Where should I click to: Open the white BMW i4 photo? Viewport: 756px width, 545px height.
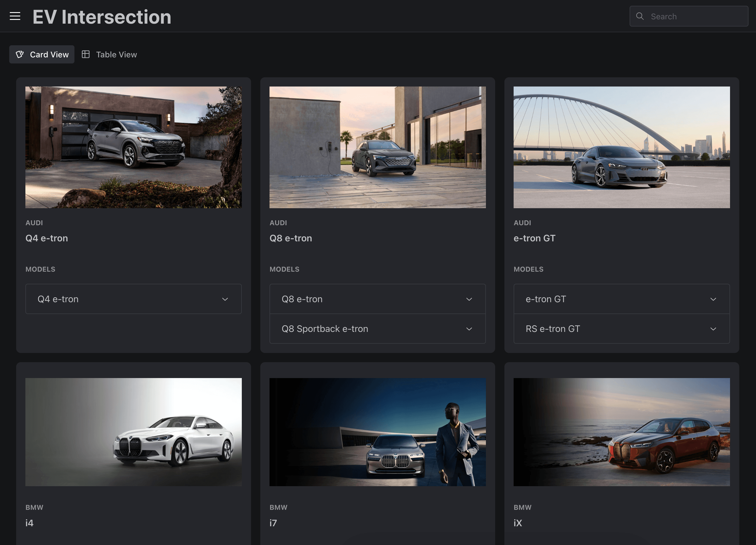133,432
